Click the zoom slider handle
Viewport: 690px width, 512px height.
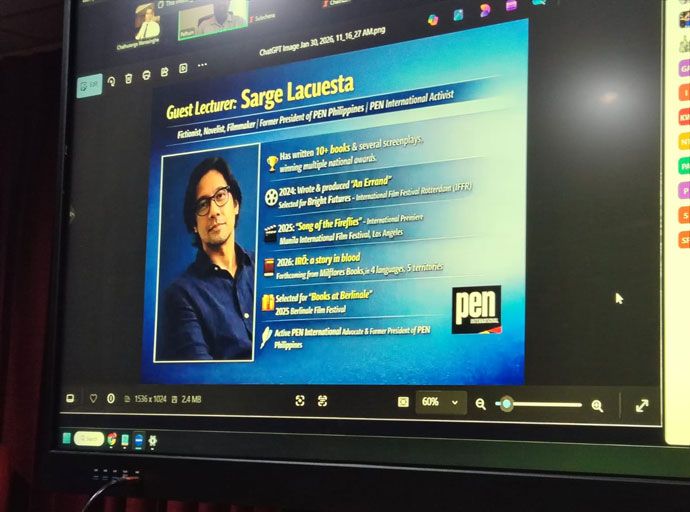click(507, 404)
